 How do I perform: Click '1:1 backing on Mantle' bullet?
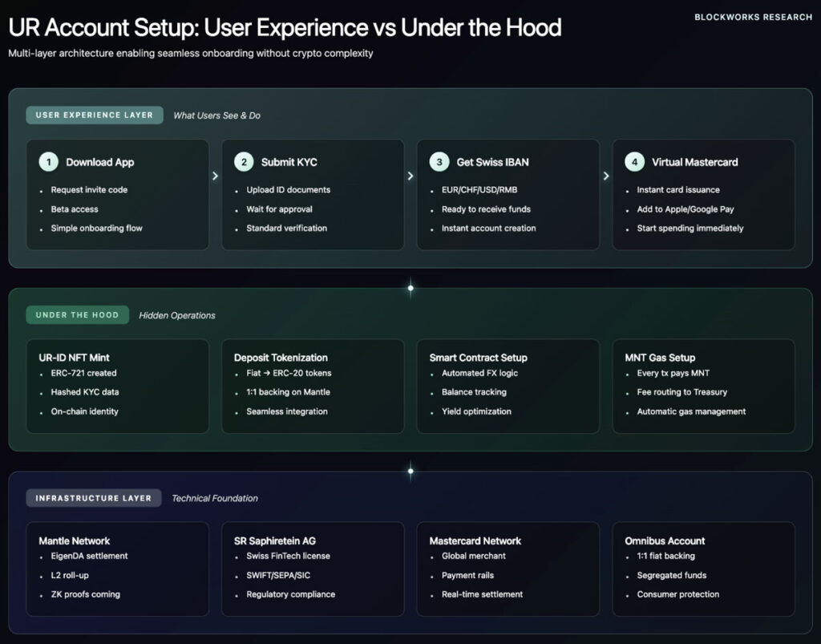click(289, 391)
